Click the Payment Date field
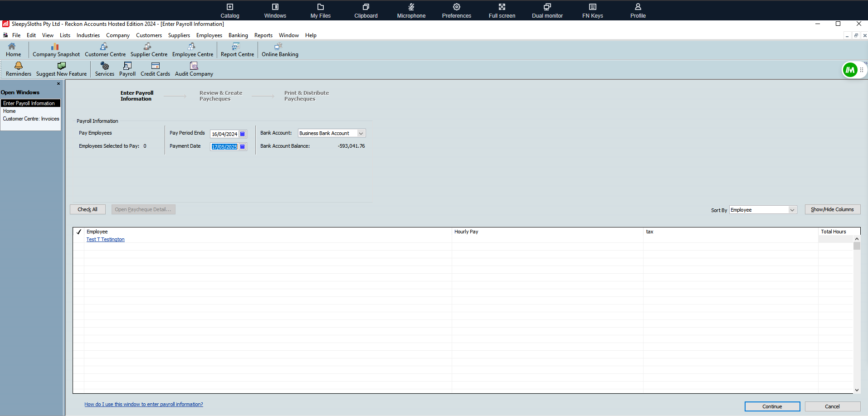The width and height of the screenshot is (868, 416). (224, 147)
